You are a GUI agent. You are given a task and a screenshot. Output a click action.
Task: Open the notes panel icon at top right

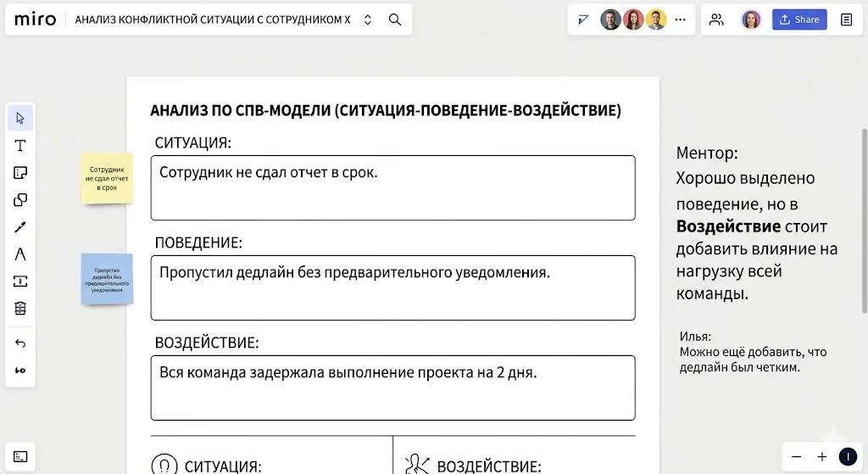(x=847, y=20)
